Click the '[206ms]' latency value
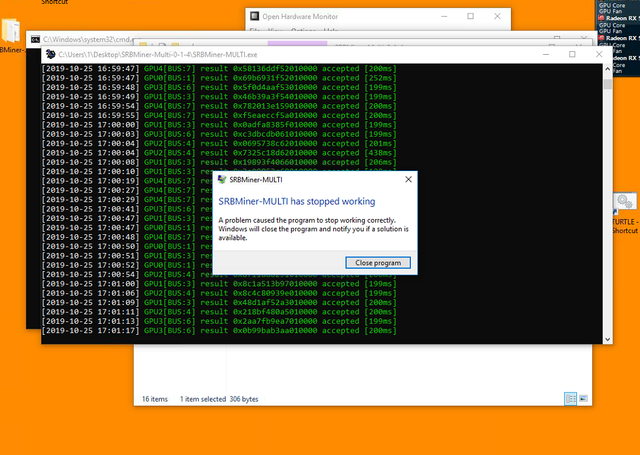The width and height of the screenshot is (640, 455). pos(380,162)
